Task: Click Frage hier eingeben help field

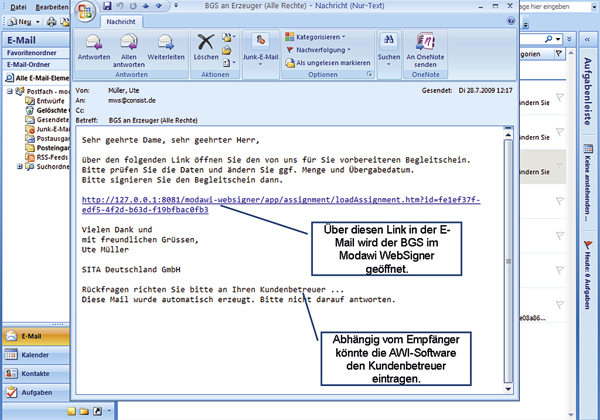Action: (x=555, y=7)
